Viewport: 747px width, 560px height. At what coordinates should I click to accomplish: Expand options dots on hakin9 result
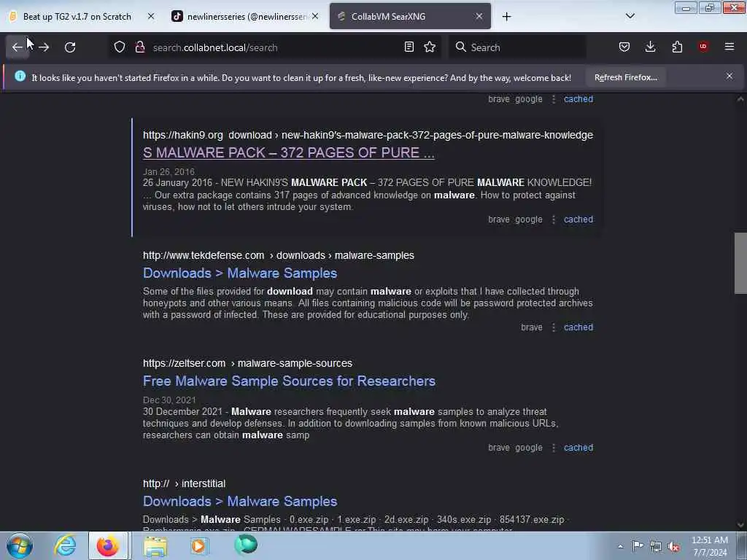(x=553, y=219)
